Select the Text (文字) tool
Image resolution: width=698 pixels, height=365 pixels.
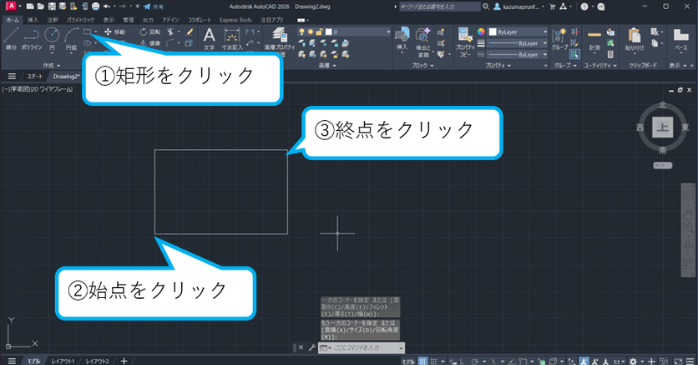tap(209, 38)
